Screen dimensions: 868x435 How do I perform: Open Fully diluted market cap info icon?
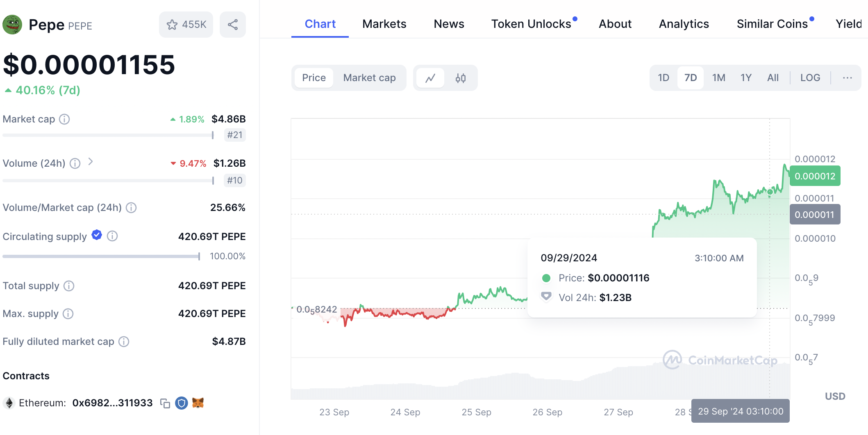coord(124,342)
